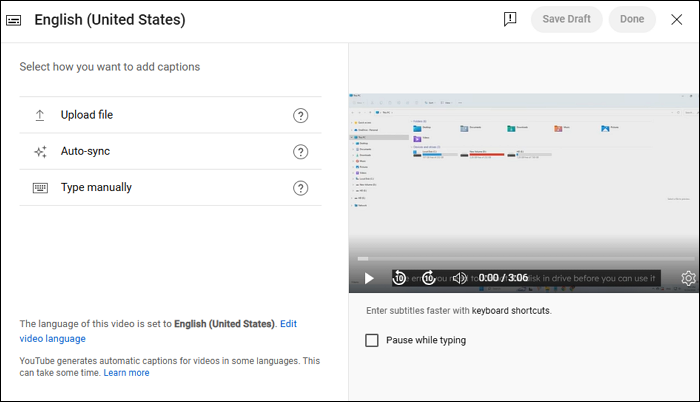
Task: Select the Upload file option
Action: [170, 115]
